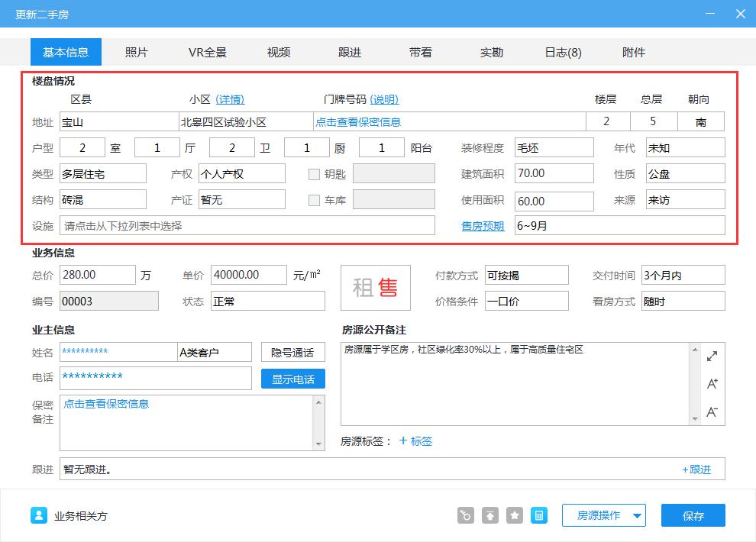Image resolution: width=756 pixels, height=542 pixels.
Task: Select the key status icon near 房源操作
Action: 465,515
